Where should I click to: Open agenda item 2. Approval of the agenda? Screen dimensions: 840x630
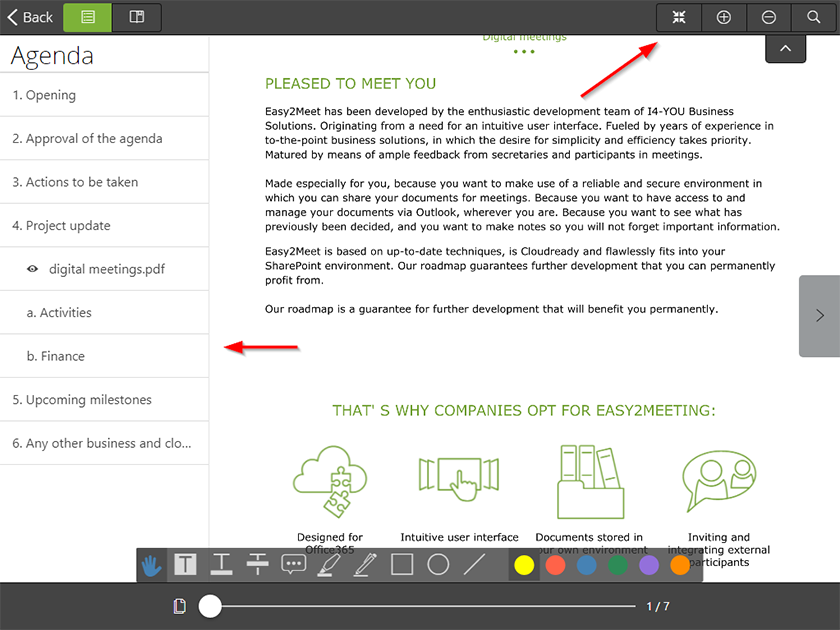click(x=104, y=138)
